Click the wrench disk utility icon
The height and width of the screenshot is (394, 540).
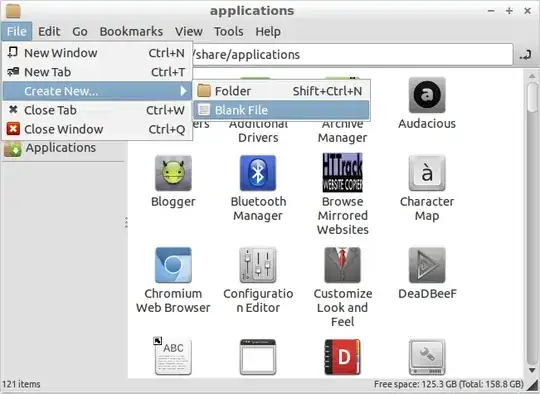(x=427, y=357)
